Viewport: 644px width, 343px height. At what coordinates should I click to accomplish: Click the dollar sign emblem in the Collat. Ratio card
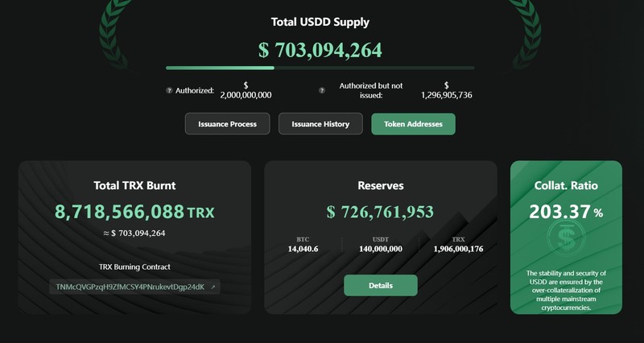(566, 238)
